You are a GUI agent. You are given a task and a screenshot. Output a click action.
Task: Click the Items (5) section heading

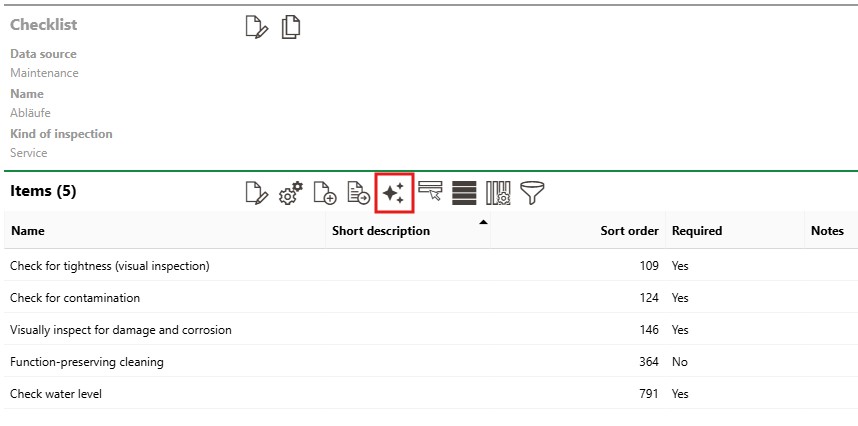(43, 191)
